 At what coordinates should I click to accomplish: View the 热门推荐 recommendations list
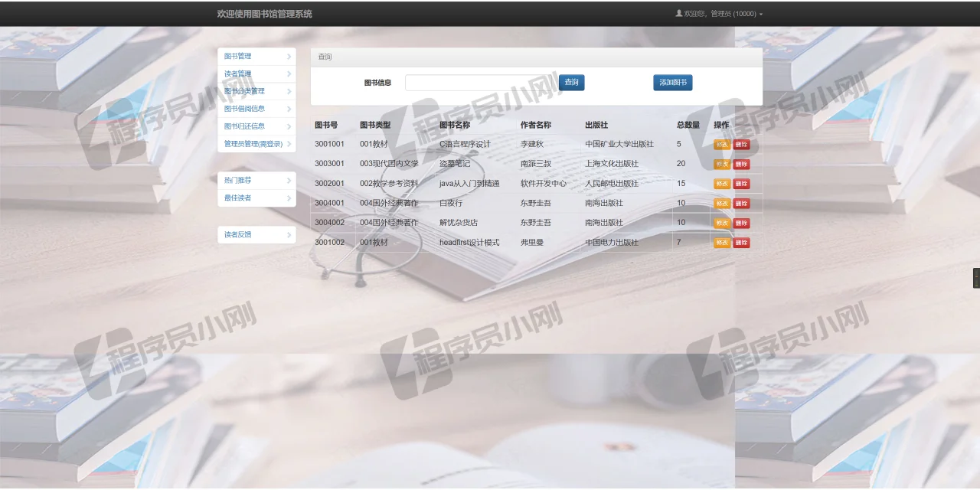pyautogui.click(x=237, y=179)
